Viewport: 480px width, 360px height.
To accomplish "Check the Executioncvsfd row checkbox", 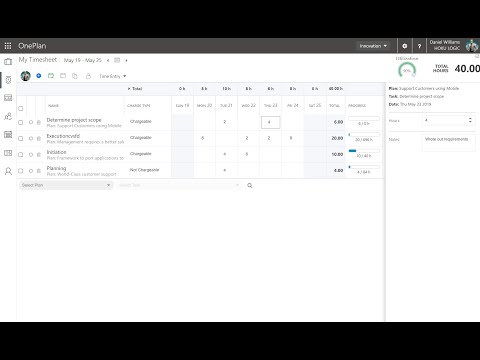I will [21, 138].
